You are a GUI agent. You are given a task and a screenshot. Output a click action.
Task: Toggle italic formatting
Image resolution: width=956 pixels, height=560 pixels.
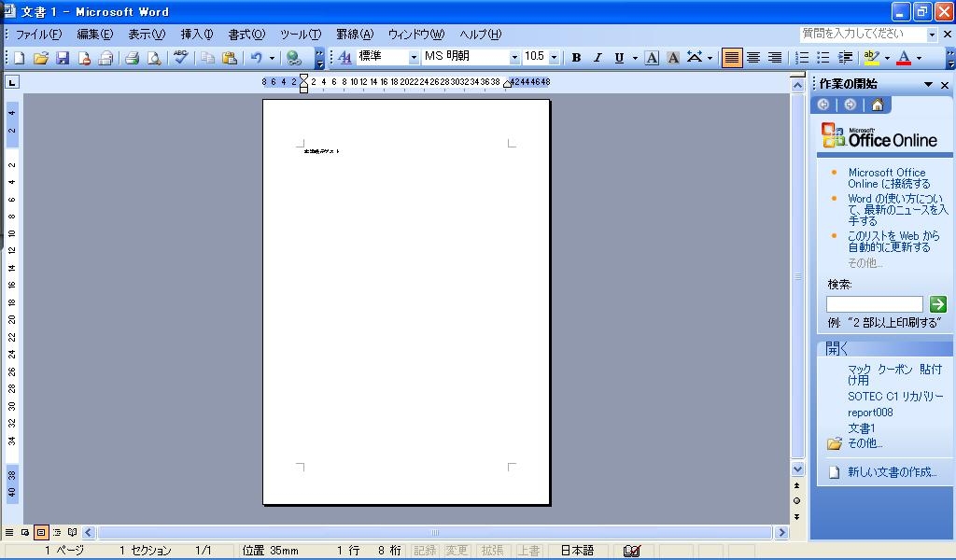[597, 58]
